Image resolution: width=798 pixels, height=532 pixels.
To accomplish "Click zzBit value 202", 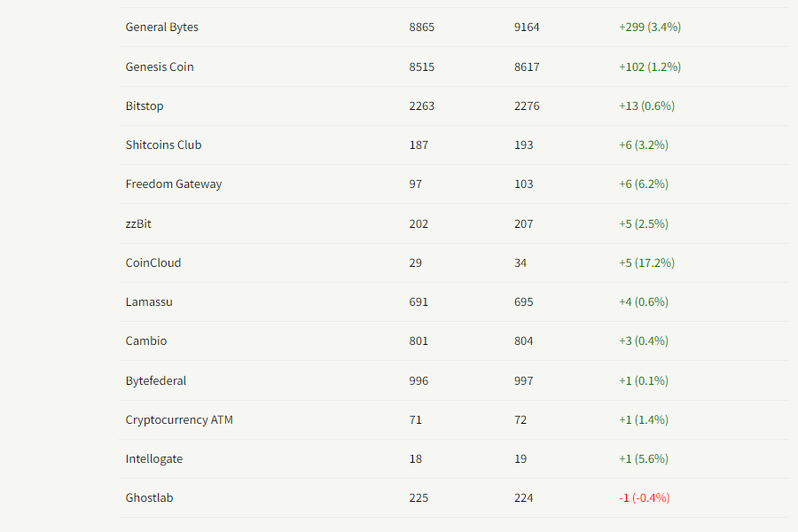I will pyautogui.click(x=419, y=223).
